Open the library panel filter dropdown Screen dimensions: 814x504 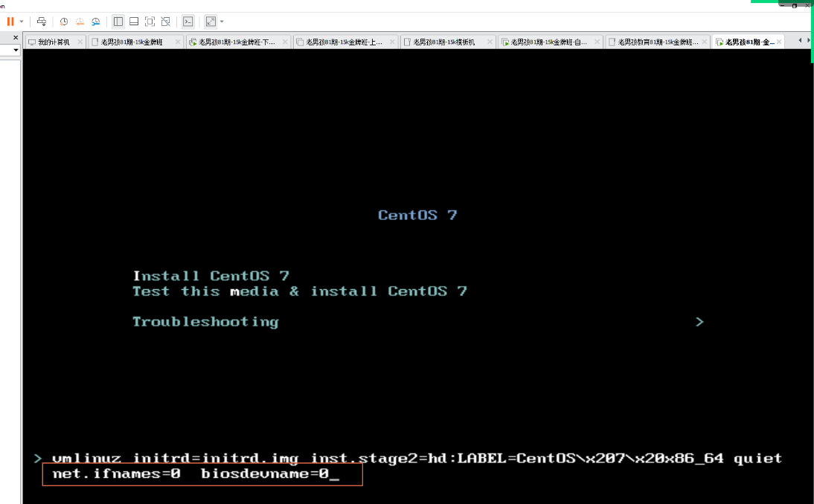(x=16, y=51)
